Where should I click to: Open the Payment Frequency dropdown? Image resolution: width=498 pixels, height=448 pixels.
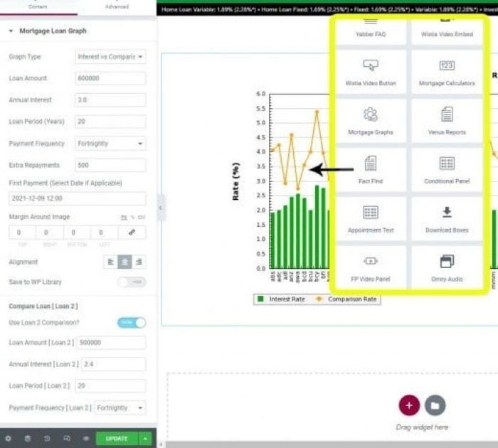110,144
